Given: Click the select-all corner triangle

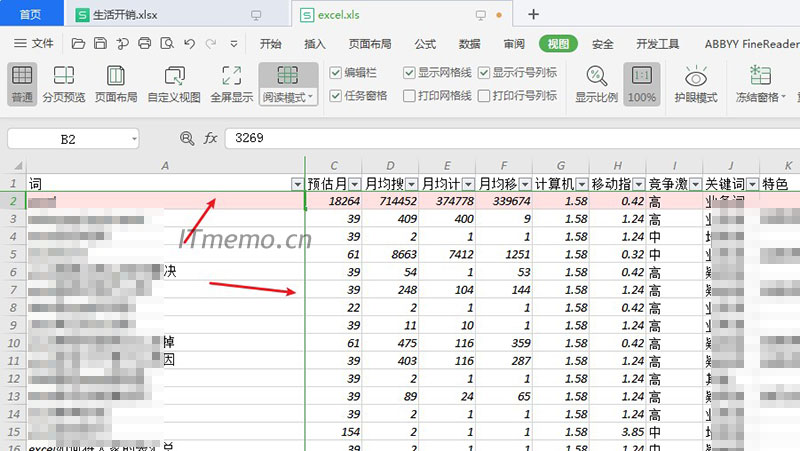Looking at the screenshot, I should coord(17,165).
